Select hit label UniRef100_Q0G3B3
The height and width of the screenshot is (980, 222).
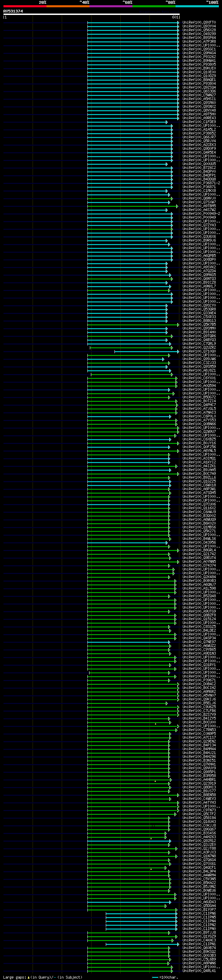click(x=199, y=956)
